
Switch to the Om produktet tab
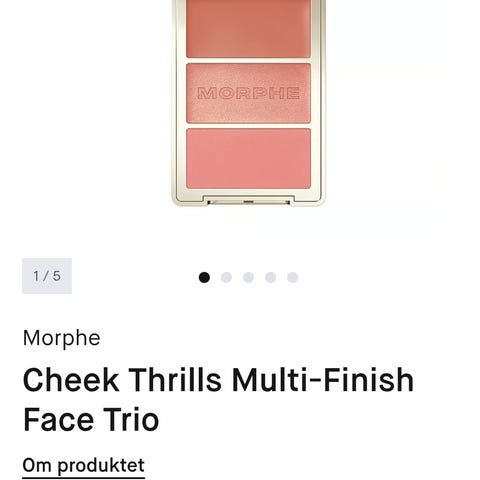coord(84,465)
